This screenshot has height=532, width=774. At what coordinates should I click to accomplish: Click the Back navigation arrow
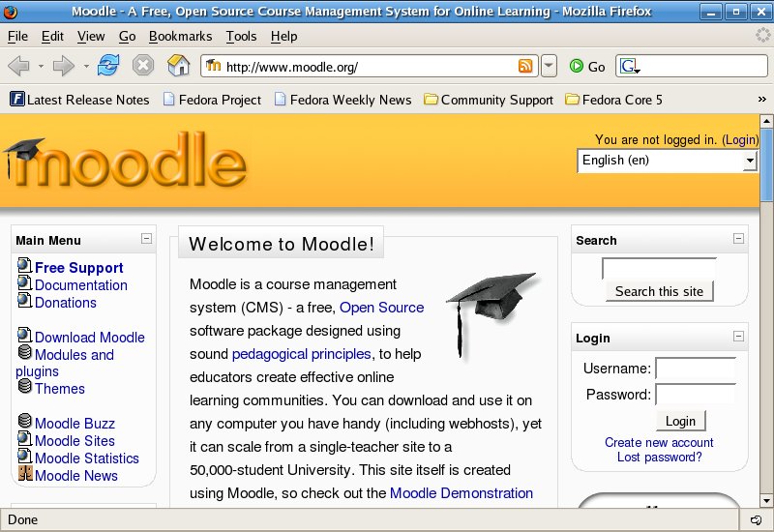[x=18, y=66]
